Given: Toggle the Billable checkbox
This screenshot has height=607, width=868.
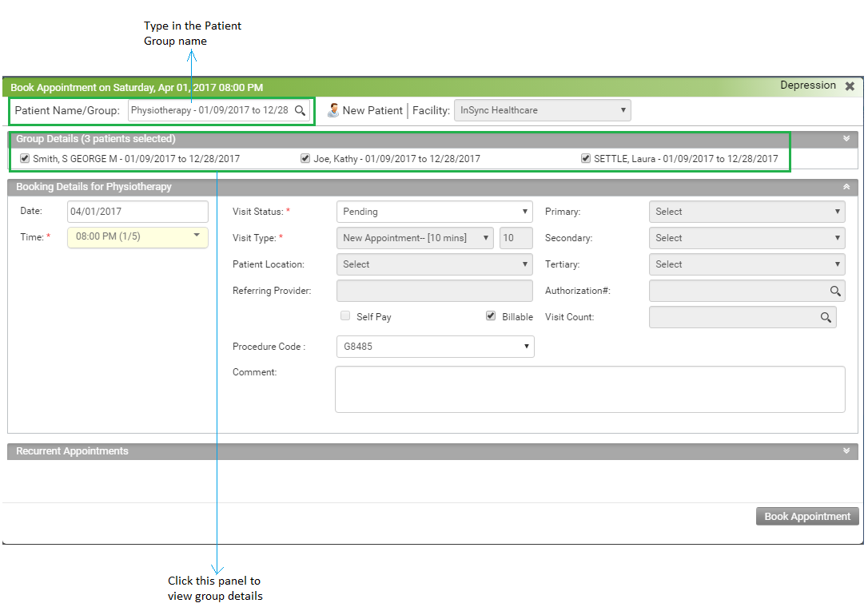Looking at the screenshot, I should click(491, 316).
